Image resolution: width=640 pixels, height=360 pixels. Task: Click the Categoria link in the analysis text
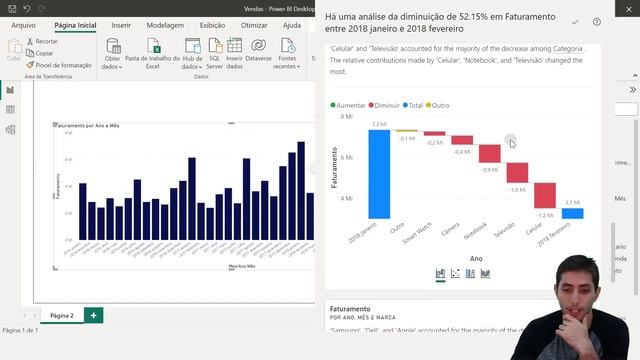(x=567, y=49)
